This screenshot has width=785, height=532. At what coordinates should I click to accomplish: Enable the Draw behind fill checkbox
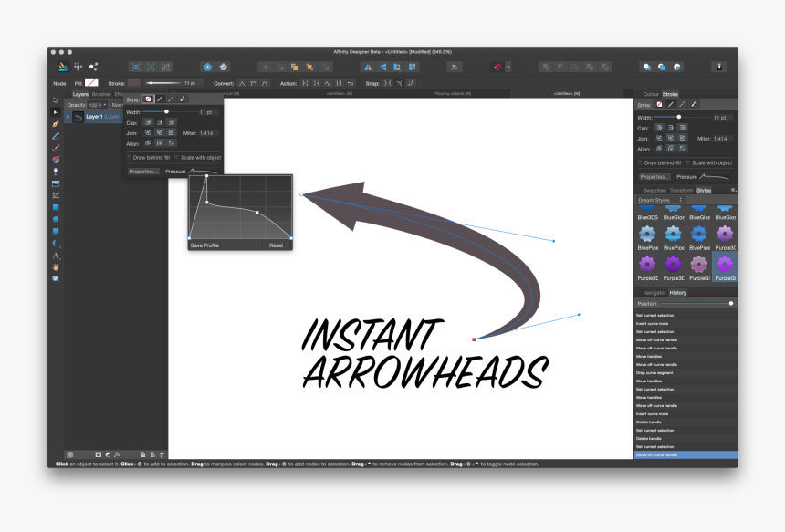coord(129,157)
